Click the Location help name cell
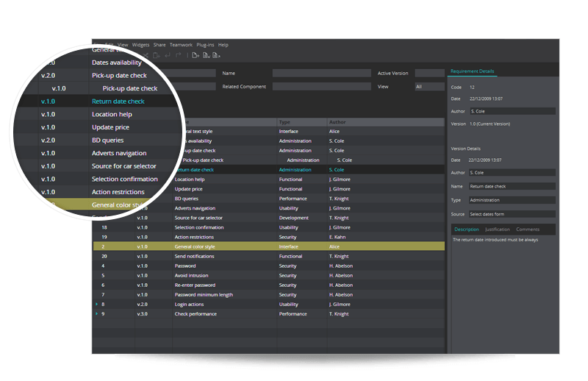588x381 pixels. tap(190, 179)
